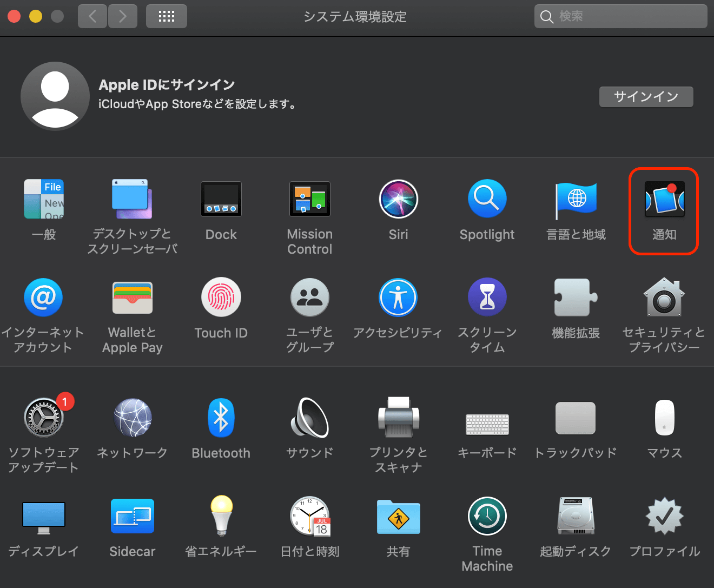Open Touch ID settings
Screen dimensions: 714x588
(x=221, y=298)
